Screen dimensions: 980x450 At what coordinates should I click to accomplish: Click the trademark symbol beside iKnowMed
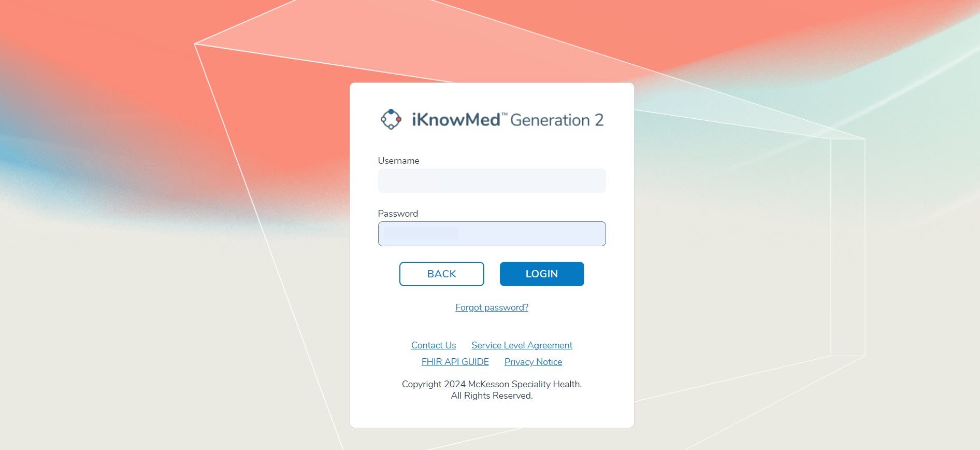pos(505,114)
